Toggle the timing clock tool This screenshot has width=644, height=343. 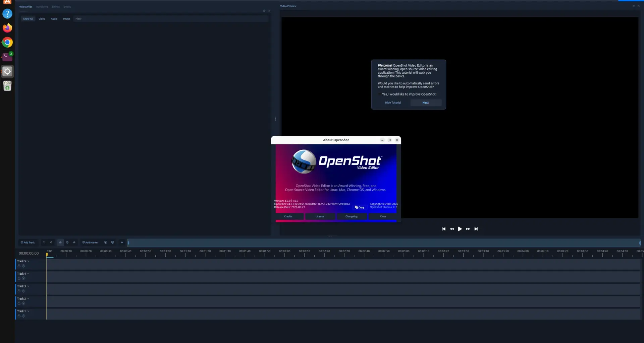tap(67, 242)
